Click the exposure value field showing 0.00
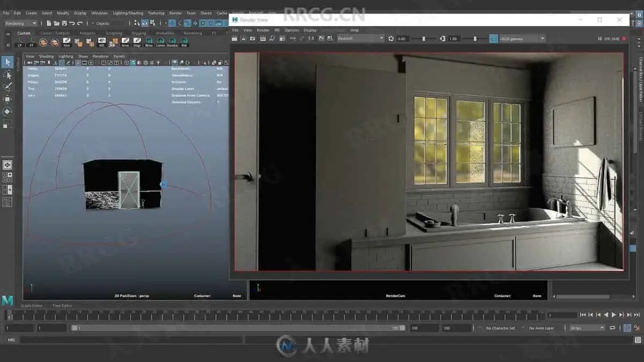Image resolution: width=644 pixels, height=362 pixels. (x=403, y=39)
